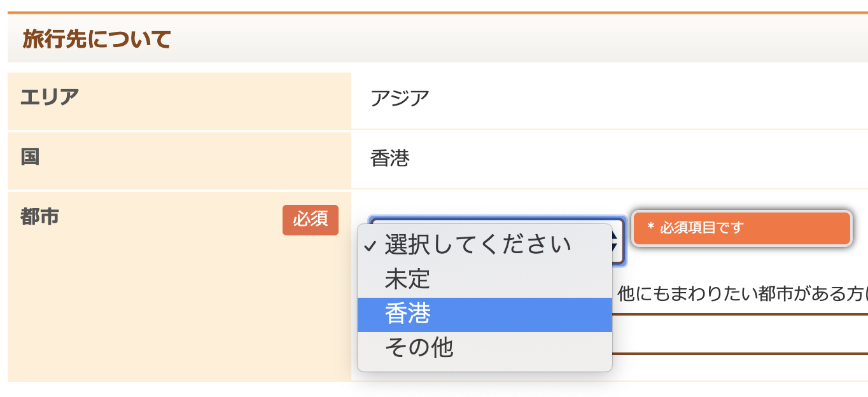The width and height of the screenshot is (868, 397).
Task: Click the 国 row label
Action: coord(30,157)
